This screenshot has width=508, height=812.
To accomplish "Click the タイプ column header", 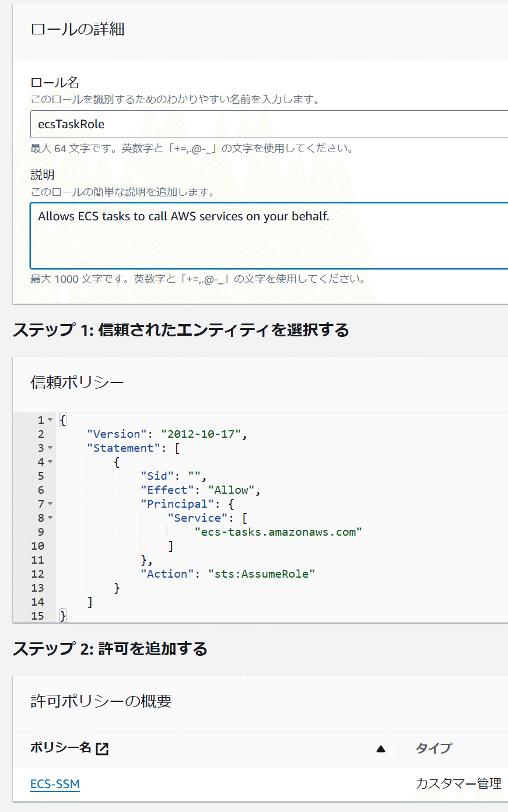I will [433, 748].
